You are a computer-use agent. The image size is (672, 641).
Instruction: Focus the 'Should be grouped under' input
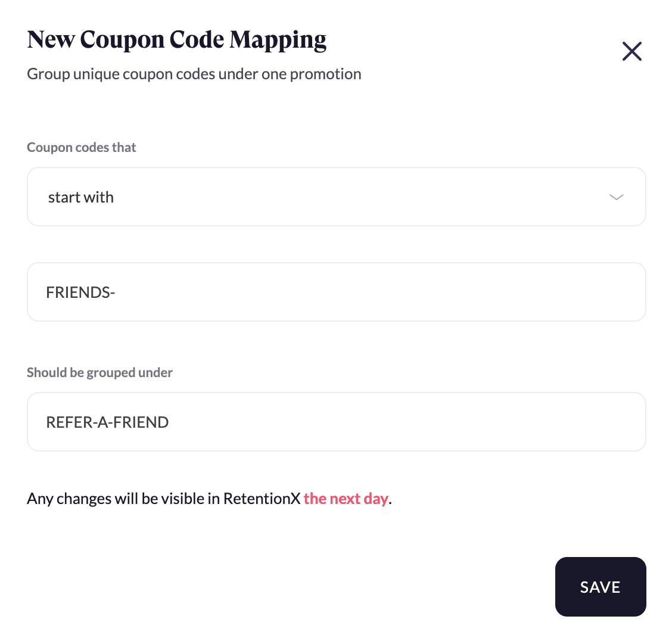tap(336, 422)
